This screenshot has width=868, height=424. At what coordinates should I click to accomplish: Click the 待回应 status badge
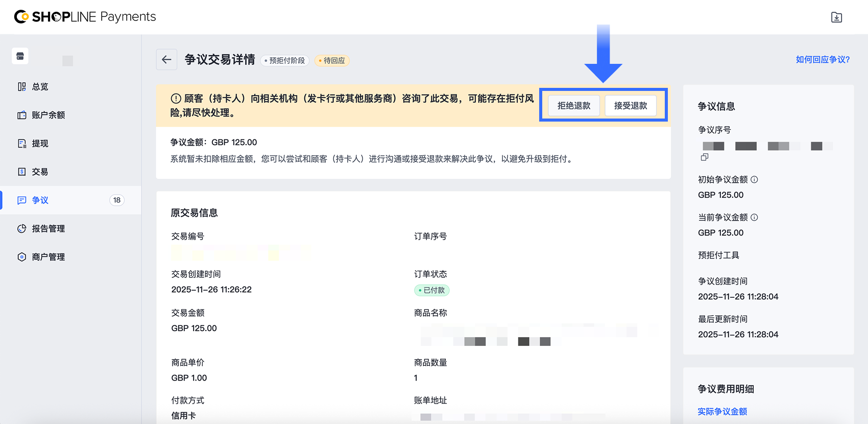[x=332, y=61]
